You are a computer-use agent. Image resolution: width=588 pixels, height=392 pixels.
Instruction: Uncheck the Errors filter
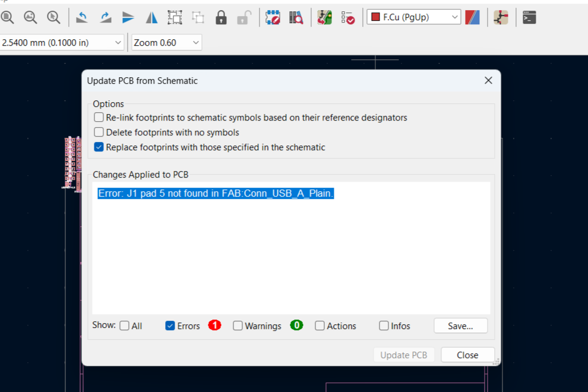pyautogui.click(x=170, y=325)
